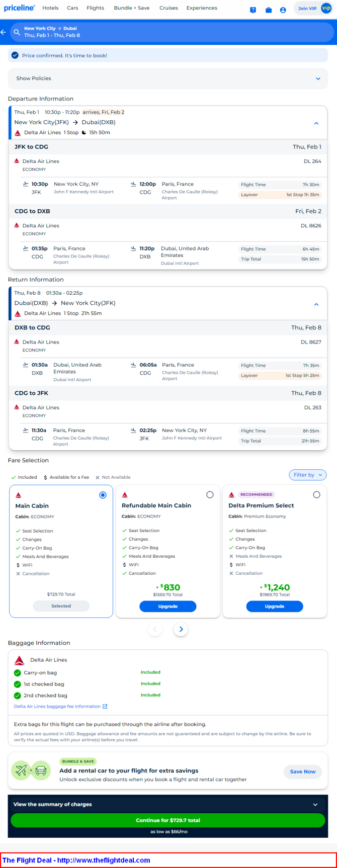Open the Cruises menu
The image size is (337, 868).
pyautogui.click(x=168, y=8)
